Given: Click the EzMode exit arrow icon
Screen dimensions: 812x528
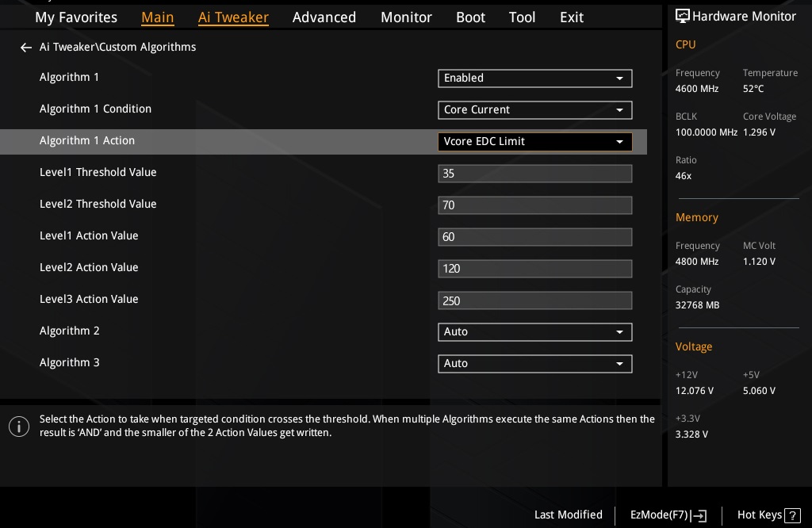Looking at the screenshot, I should (x=699, y=515).
